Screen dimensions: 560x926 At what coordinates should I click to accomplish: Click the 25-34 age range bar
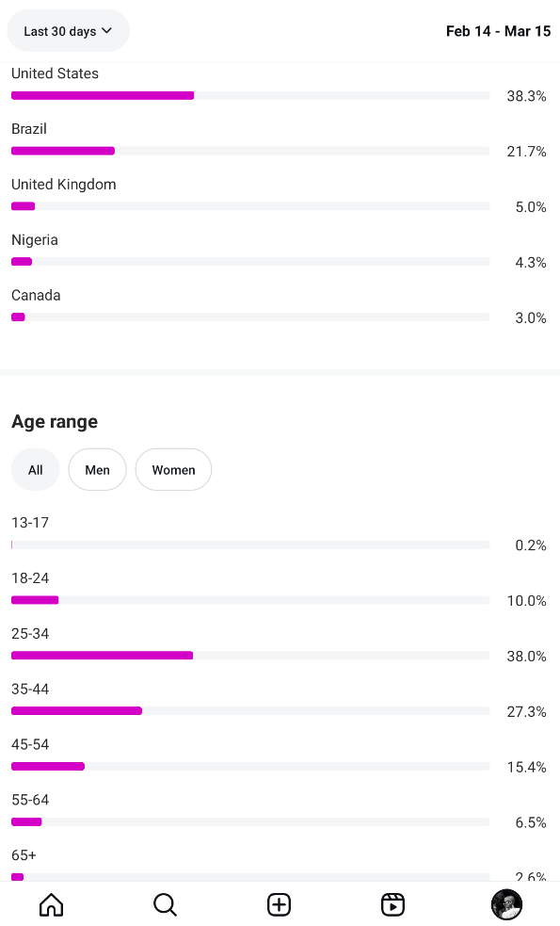[x=250, y=656]
